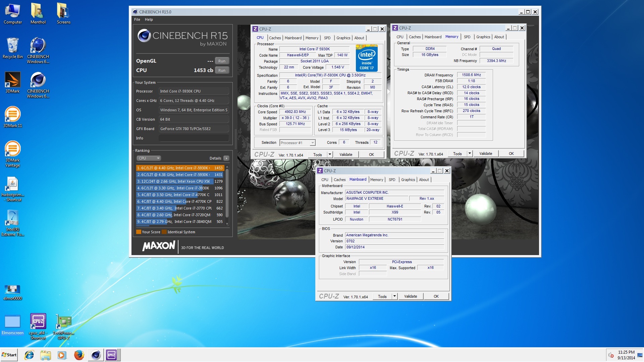Image resolution: width=644 pixels, height=362 pixels.
Task: Click the taskbar clock showing 11:25 PM
Action: [x=626, y=355]
